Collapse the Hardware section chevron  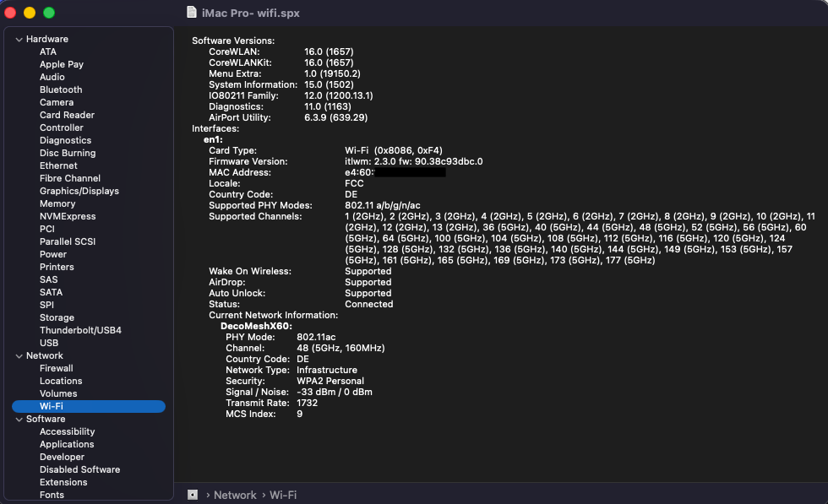pos(19,40)
